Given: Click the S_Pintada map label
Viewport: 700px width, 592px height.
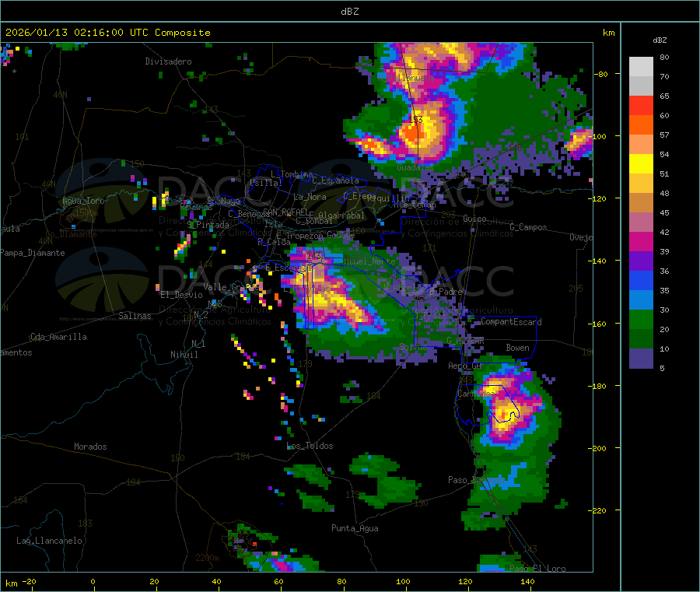Looking at the screenshot, I should click(208, 225).
